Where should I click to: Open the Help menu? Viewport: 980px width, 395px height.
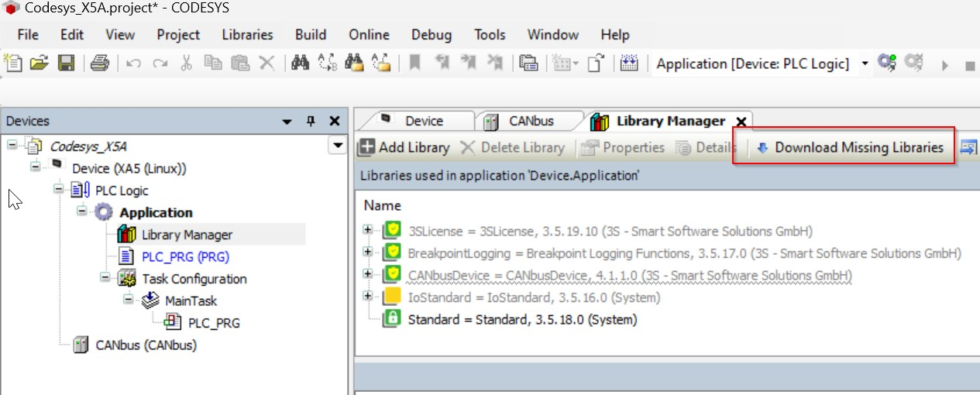(615, 35)
